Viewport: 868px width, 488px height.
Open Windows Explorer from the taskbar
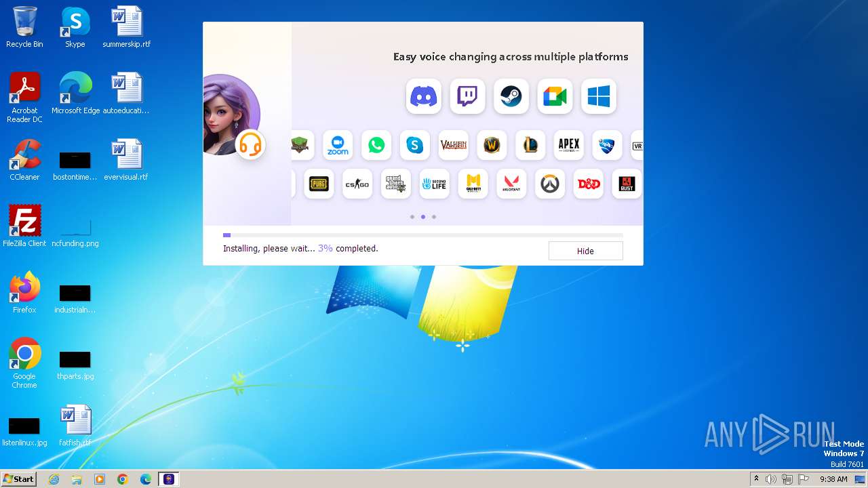[77, 479]
